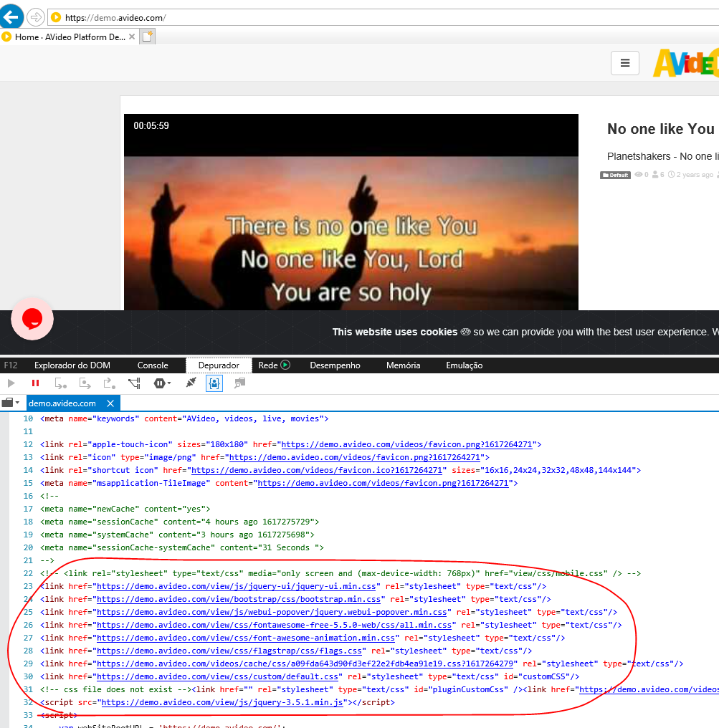Click the Resume script execution icon
The width and height of the screenshot is (719, 728).
coord(10,383)
